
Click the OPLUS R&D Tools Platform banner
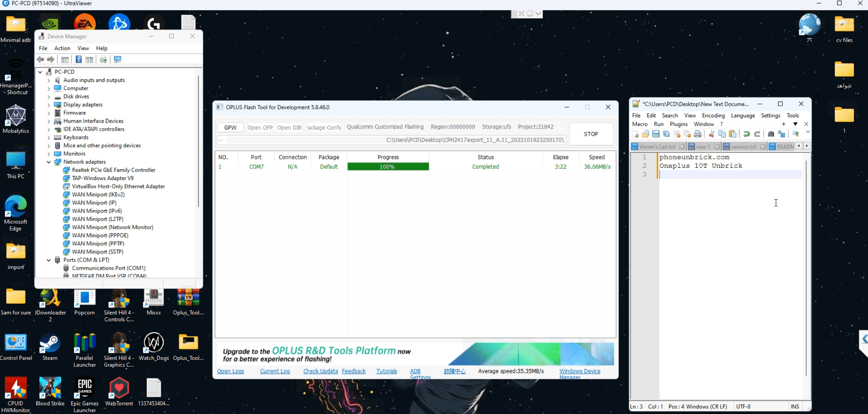pos(415,354)
